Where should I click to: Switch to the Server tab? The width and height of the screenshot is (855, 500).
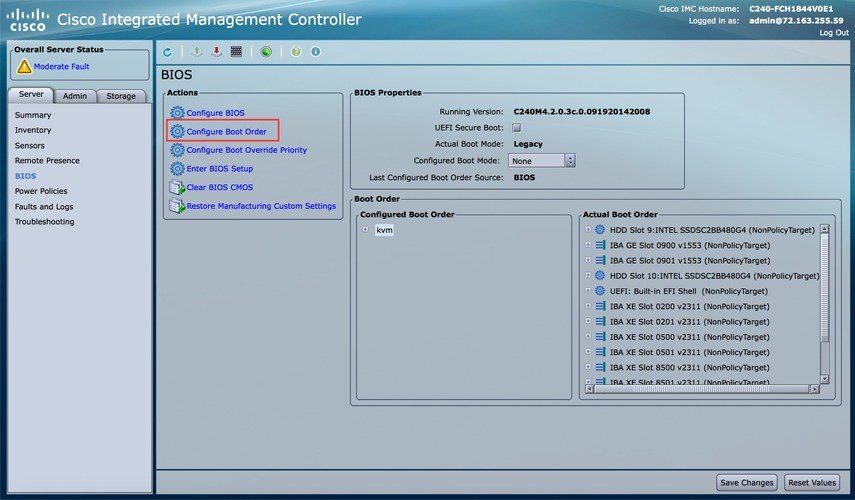(x=31, y=94)
